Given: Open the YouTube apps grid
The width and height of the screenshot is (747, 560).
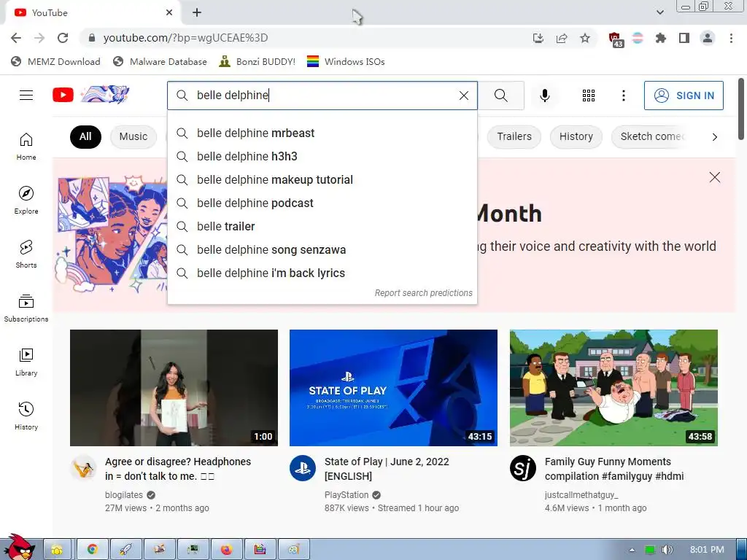Looking at the screenshot, I should (589, 96).
